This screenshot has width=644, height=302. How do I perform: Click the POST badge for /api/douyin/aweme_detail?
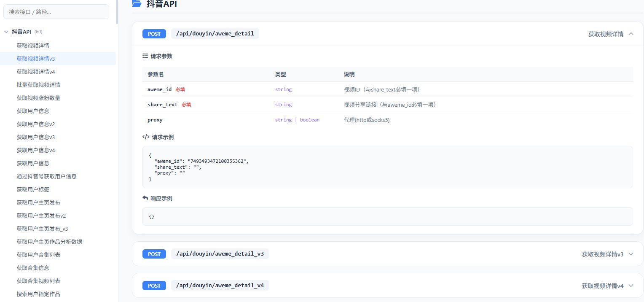pos(154,34)
